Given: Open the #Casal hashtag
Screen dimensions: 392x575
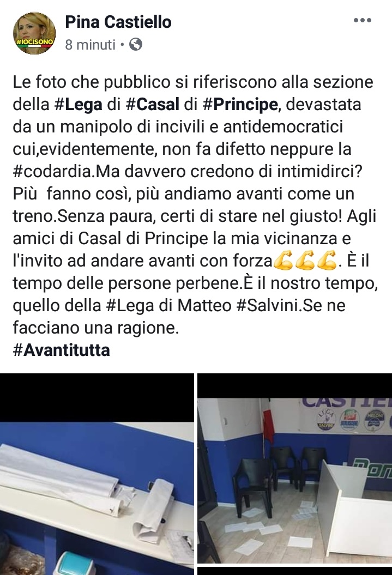Looking at the screenshot, I should (x=153, y=105).
